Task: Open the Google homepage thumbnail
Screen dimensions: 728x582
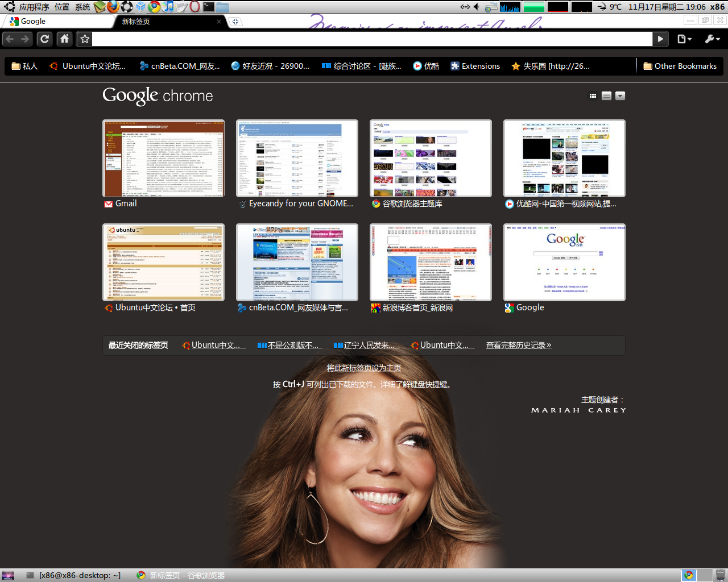Action: 564,263
